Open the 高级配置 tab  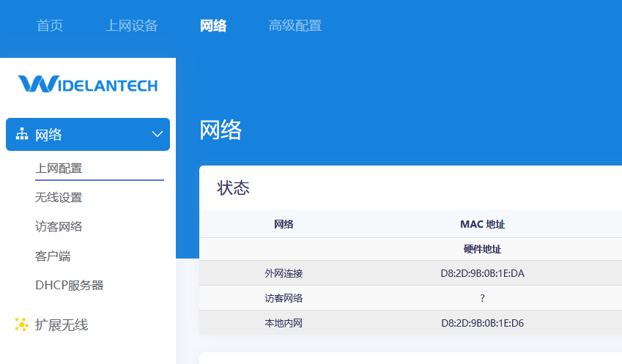[x=295, y=26]
